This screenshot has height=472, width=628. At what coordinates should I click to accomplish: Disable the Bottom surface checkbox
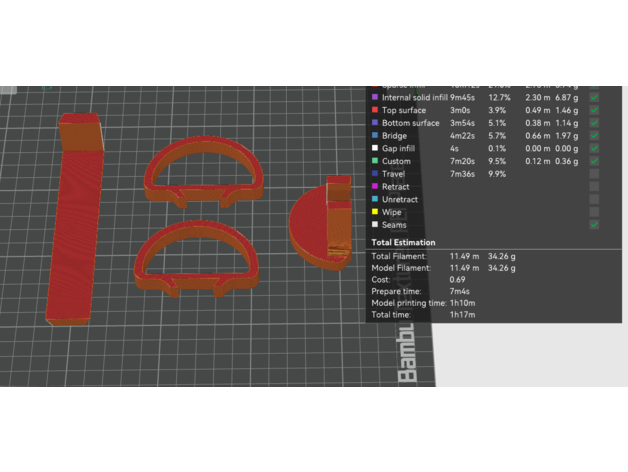point(594,123)
